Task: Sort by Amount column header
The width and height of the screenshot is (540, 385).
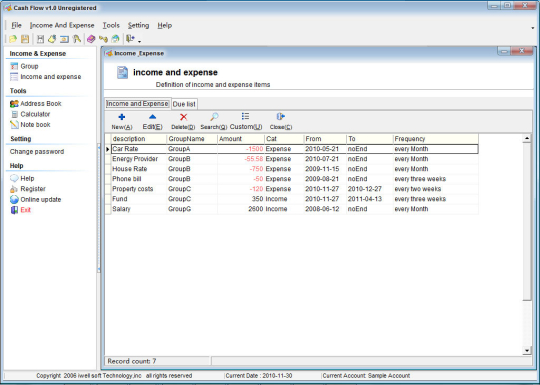Action: coord(241,139)
